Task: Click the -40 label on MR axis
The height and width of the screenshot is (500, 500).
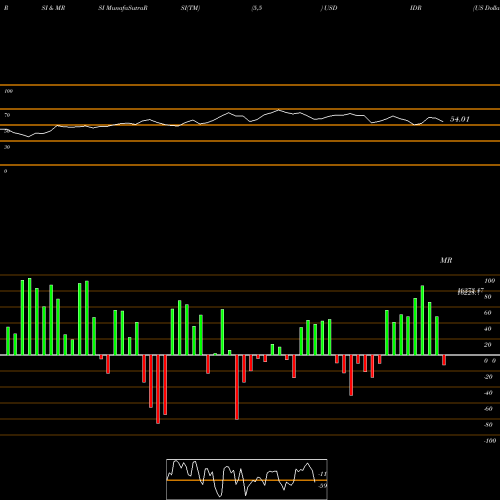Action: 488,393
